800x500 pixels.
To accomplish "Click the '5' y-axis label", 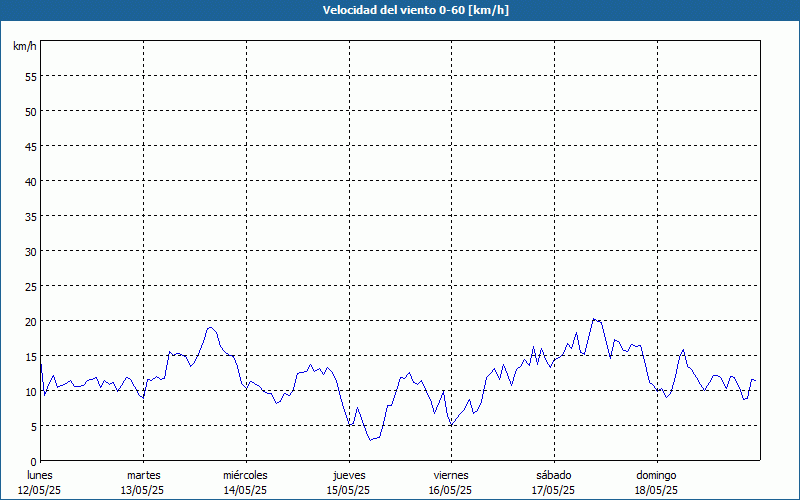I will [34, 427].
